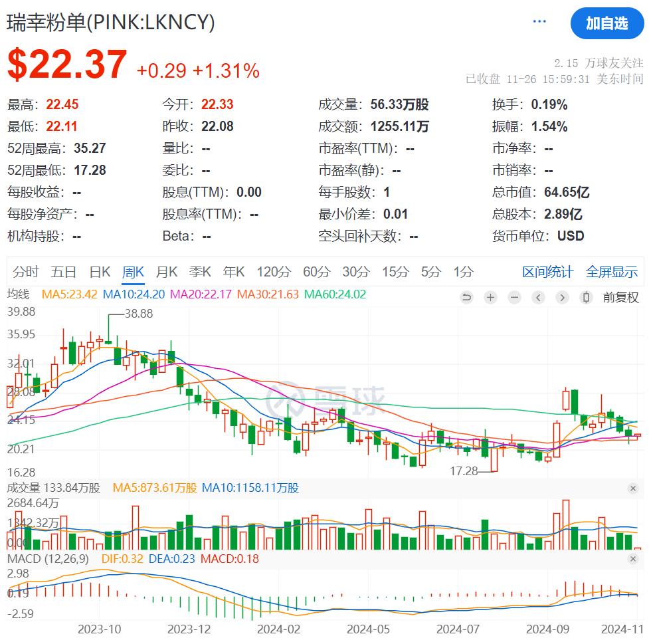Open the three-dots more options menu
This screenshot has height=644, width=649.
[x=539, y=22]
